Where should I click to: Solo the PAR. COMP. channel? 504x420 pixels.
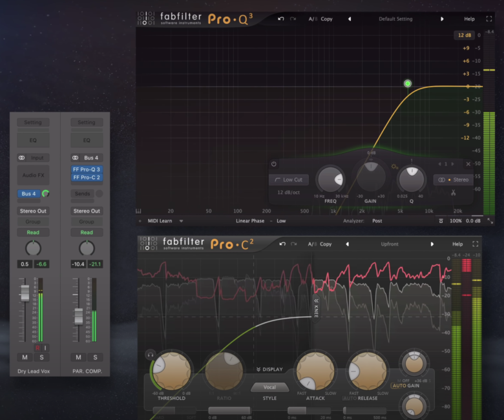tap(95, 357)
